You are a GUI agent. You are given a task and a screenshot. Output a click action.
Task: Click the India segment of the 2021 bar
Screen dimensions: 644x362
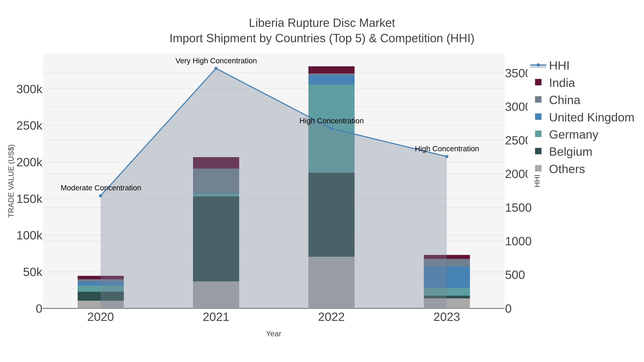216,163
